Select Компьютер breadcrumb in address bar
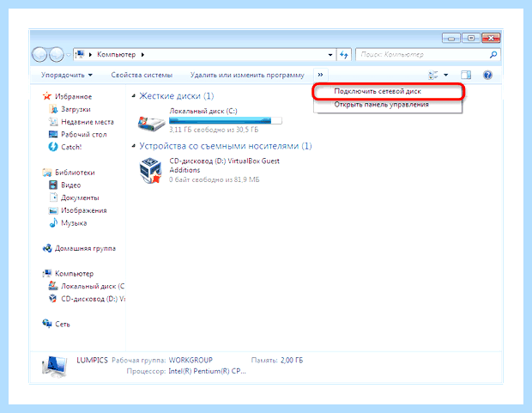This screenshot has width=532, height=413. (116, 54)
